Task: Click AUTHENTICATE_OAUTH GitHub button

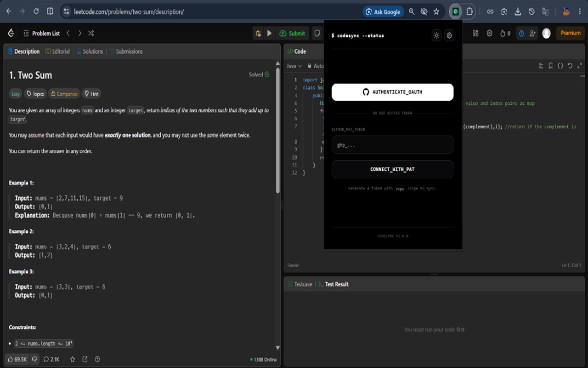Action: pyautogui.click(x=392, y=92)
